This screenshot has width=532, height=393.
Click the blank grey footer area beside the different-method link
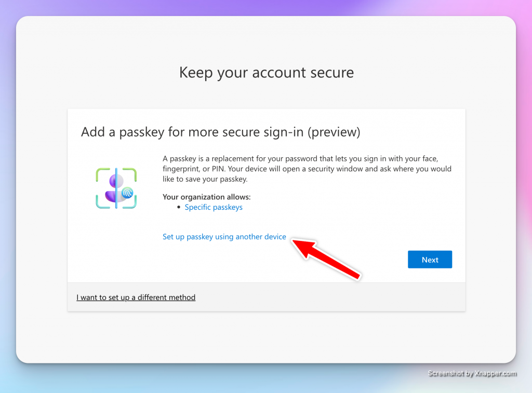pyautogui.click(x=332, y=297)
